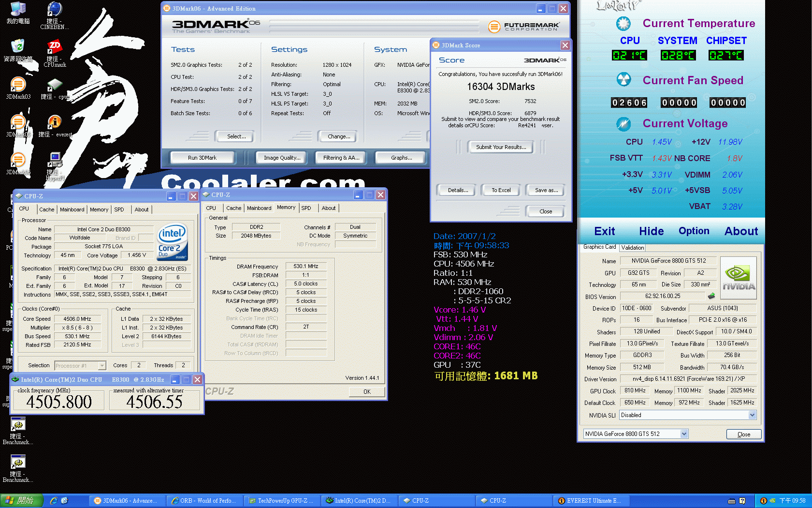Click the GPU Clock 810 MHz field

[635, 390]
